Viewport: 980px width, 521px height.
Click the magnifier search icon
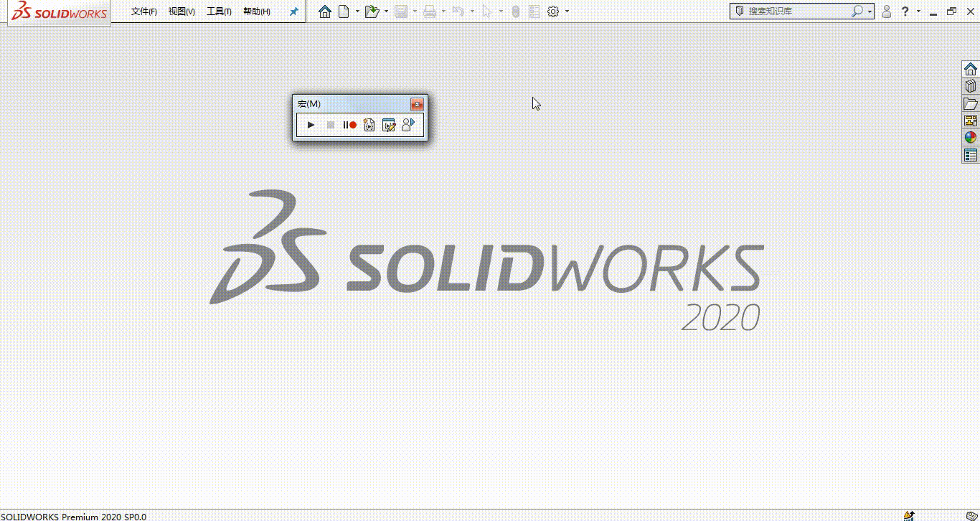tap(857, 11)
